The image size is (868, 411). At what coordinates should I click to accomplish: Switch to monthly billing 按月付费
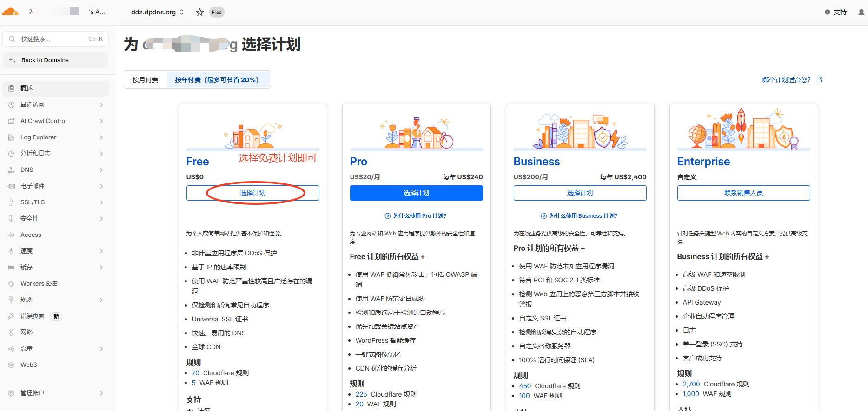(146, 80)
